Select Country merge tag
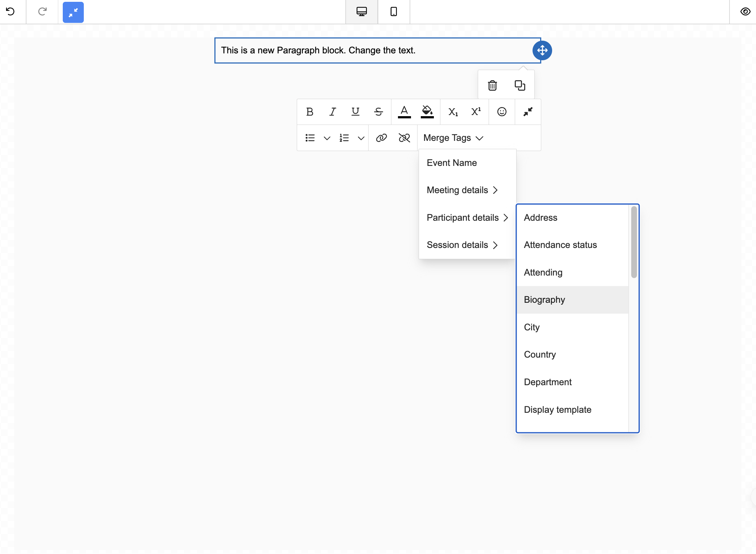This screenshot has width=756, height=554. point(572,355)
